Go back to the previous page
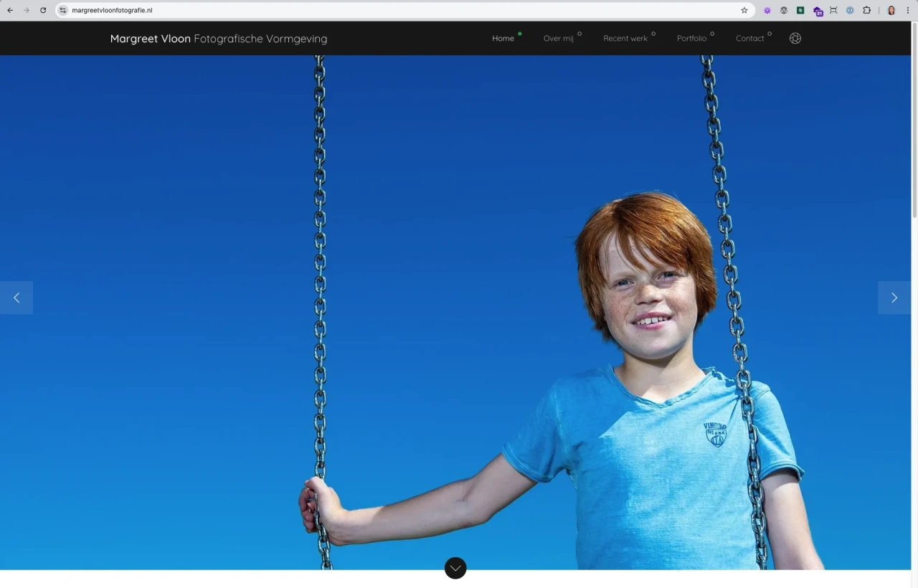 tap(10, 11)
